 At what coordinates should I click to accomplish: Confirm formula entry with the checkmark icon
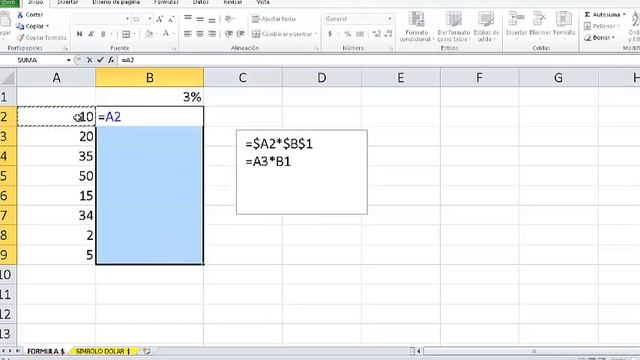click(x=100, y=60)
